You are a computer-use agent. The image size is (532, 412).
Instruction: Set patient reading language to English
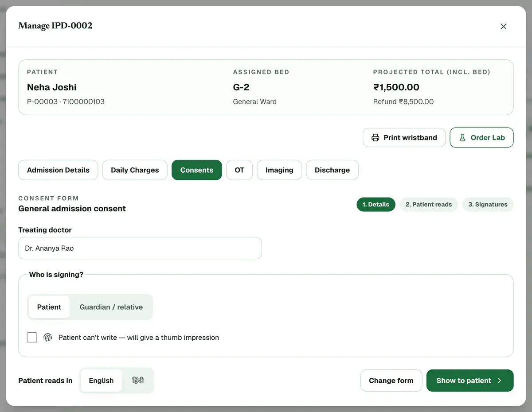tap(101, 381)
